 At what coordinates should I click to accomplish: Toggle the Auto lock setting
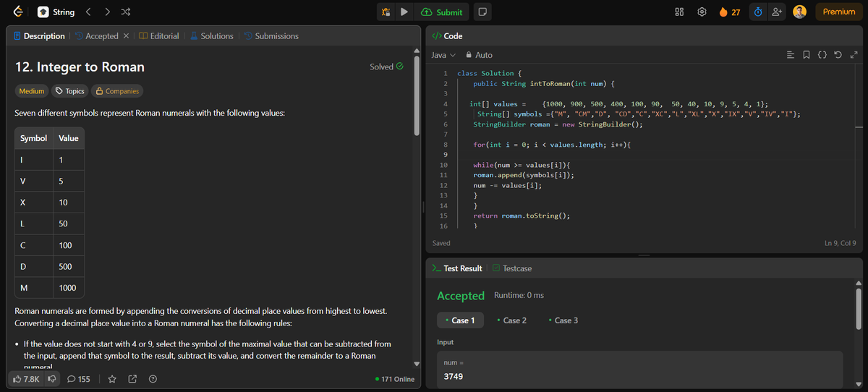(479, 55)
